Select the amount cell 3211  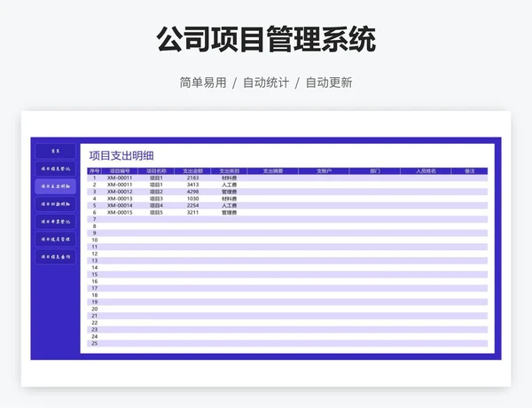point(192,213)
